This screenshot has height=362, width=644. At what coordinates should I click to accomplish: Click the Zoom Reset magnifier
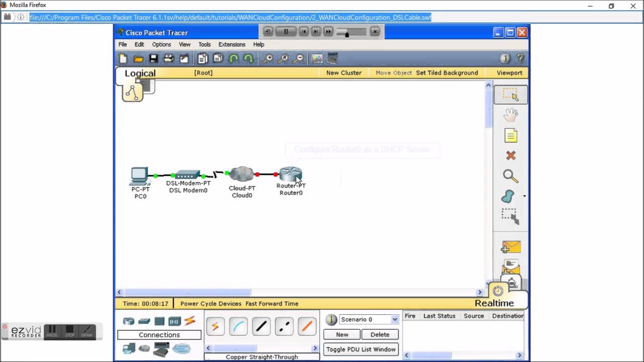(x=283, y=59)
